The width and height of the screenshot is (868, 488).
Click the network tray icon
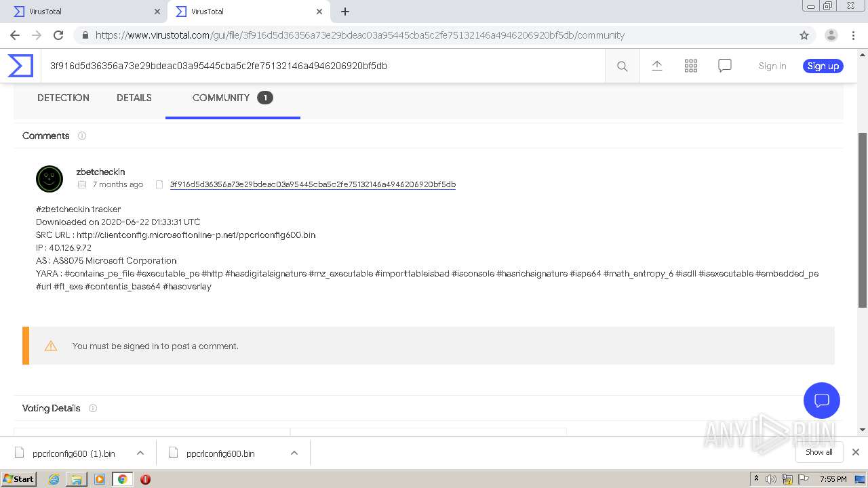[x=787, y=479]
